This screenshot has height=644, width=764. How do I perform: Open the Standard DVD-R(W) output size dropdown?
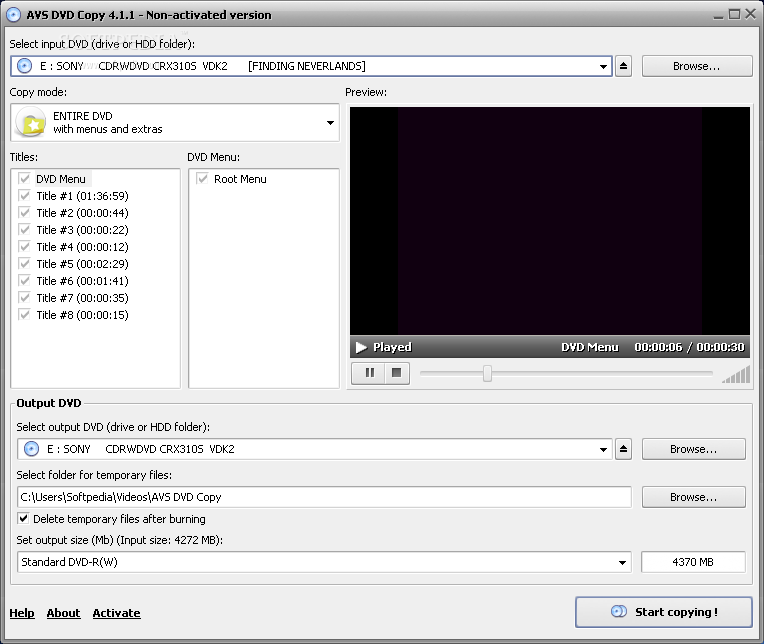click(622, 562)
